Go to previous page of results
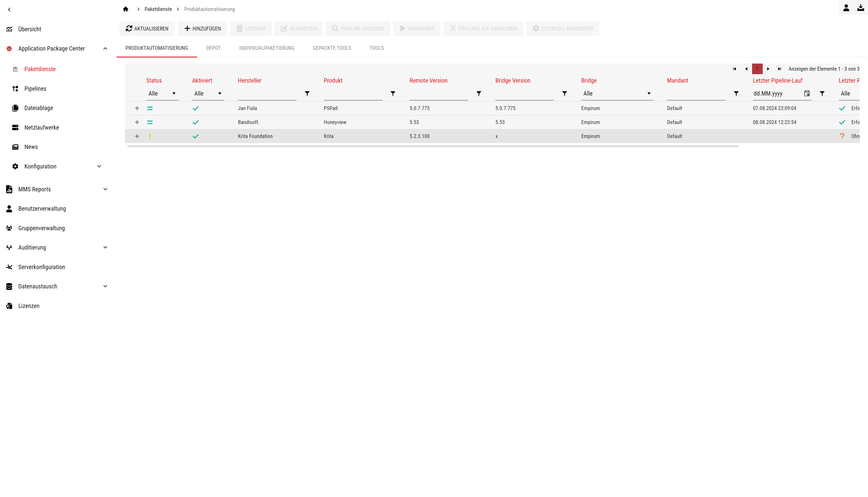The image size is (868, 497). point(746,69)
